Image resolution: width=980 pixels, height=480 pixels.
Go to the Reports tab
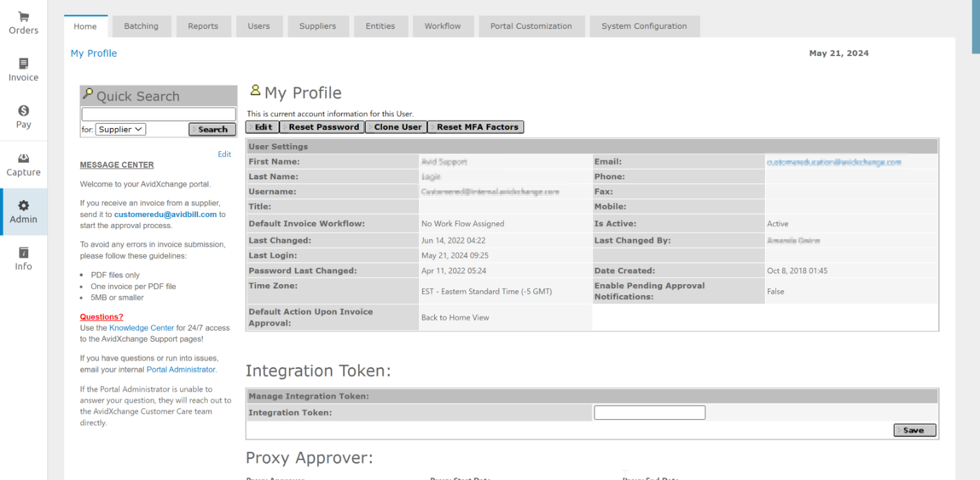pos(203,26)
